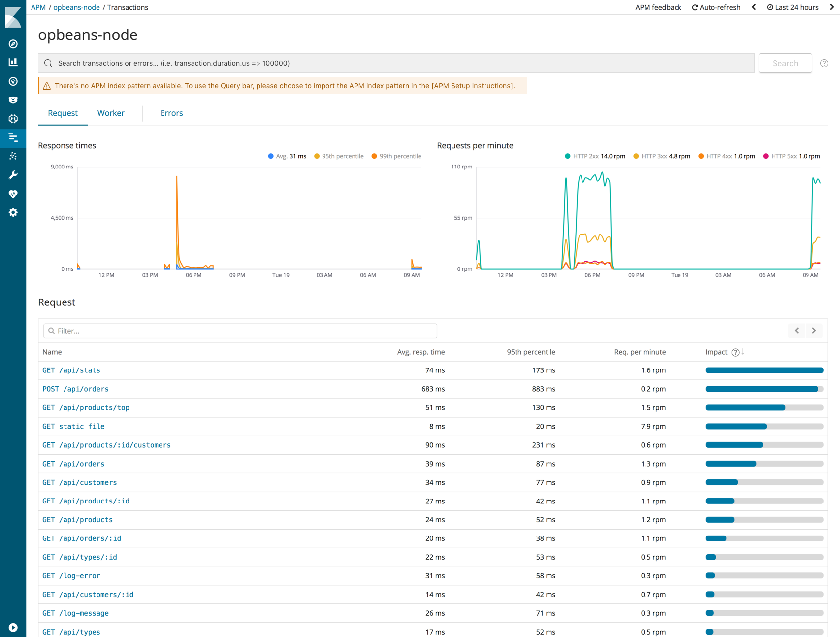Go to previous table page
840x637 pixels.
[x=797, y=331]
